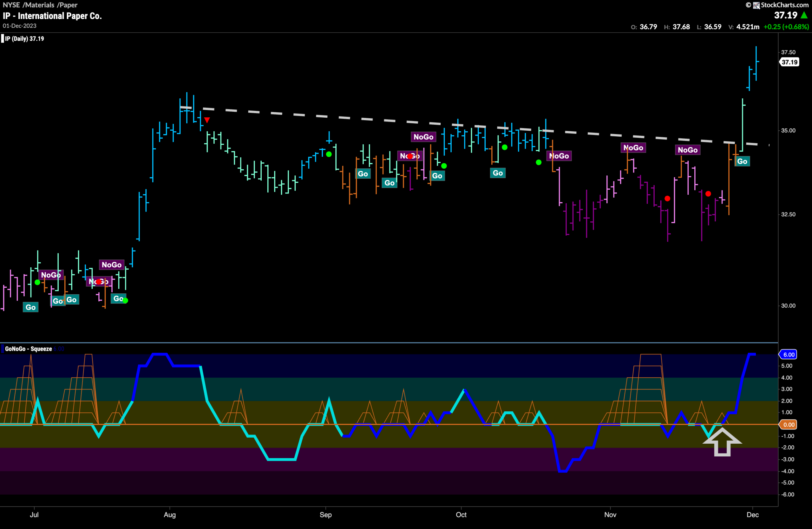Click the volume value V: 4.521m
This screenshot has height=529, width=812.
744,27
